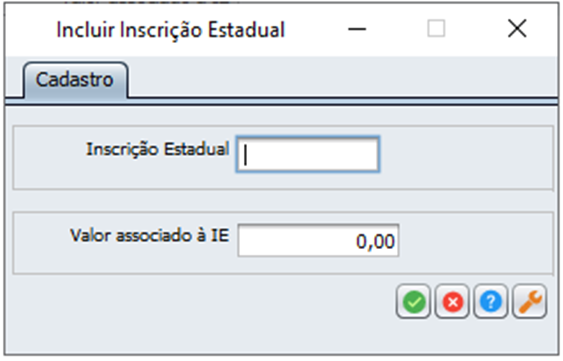
Task: Click the Inscrição Estadual field label
Action: tap(157, 149)
